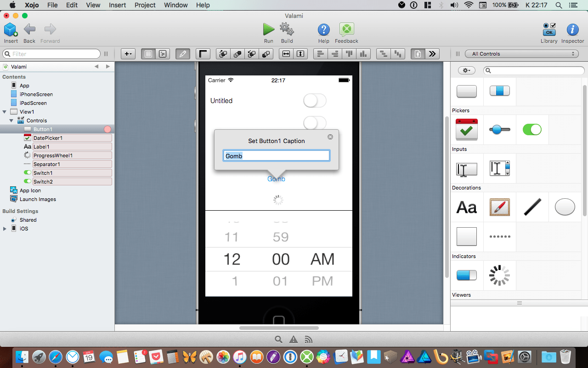Viewport: 588px width, 368px height.
Task: Run the project with the green play icon
Action: 269,30
